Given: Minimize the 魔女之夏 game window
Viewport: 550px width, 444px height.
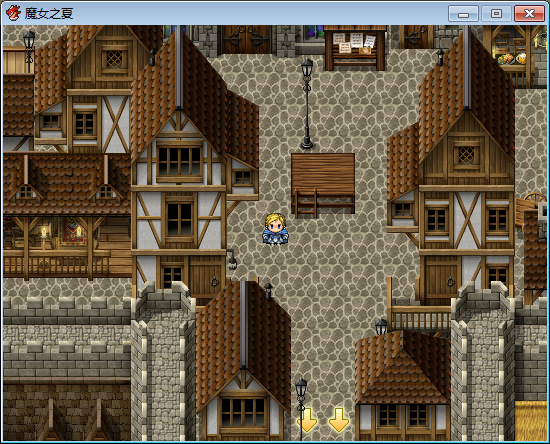Looking at the screenshot, I should tap(463, 14).
